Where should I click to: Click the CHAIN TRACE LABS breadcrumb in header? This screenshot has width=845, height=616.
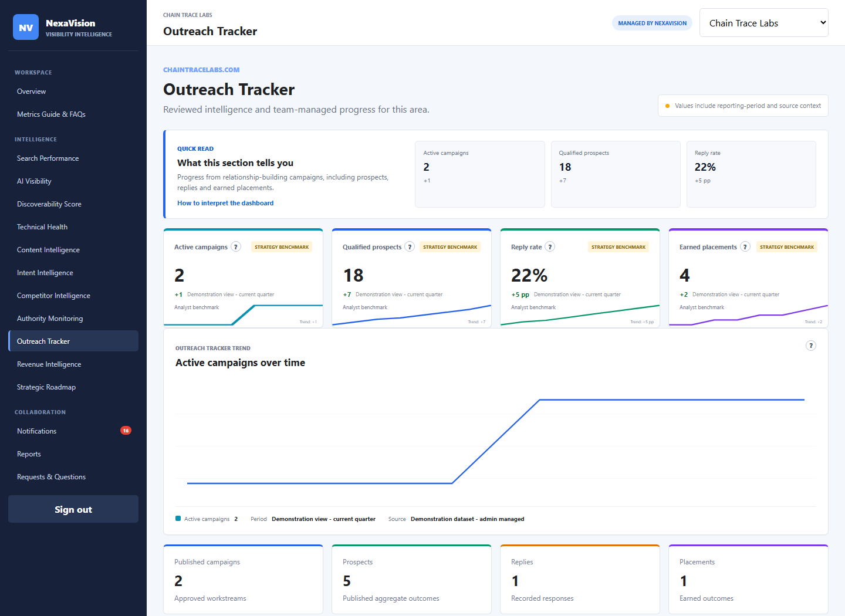pos(188,15)
